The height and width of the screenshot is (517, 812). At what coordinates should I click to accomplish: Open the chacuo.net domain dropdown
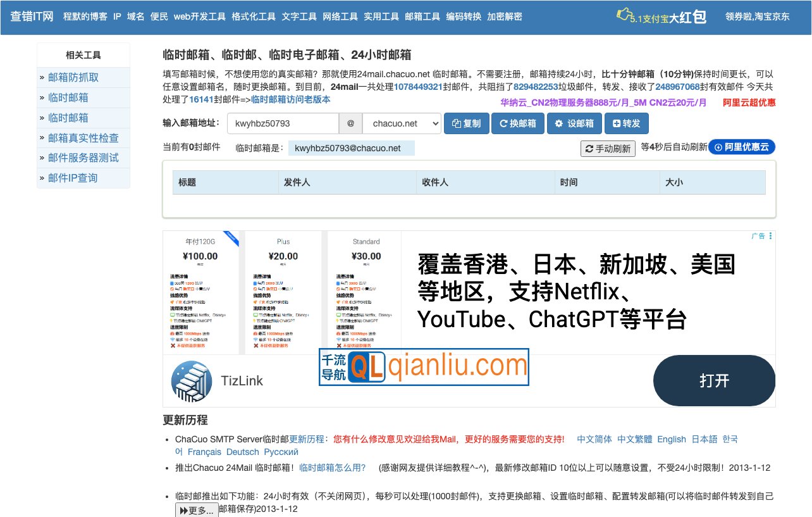[400, 123]
